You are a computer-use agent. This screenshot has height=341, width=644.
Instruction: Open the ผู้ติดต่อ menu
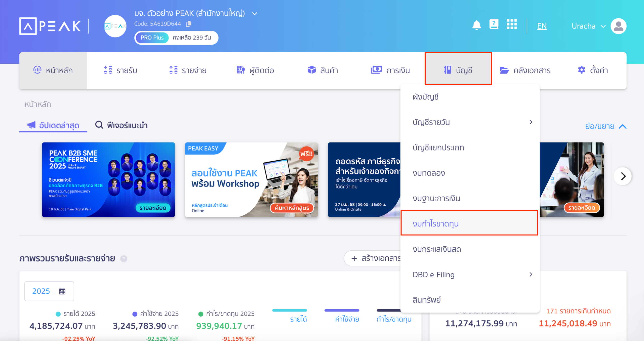tap(255, 70)
